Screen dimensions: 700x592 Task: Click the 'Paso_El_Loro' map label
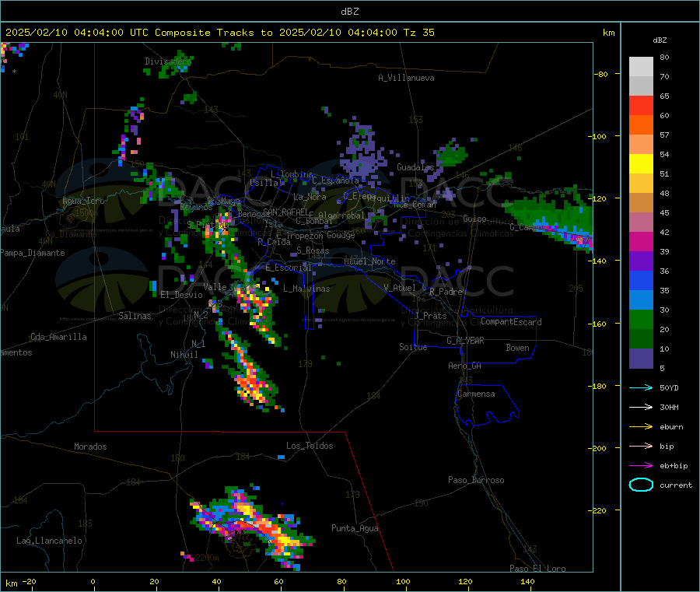point(537,569)
